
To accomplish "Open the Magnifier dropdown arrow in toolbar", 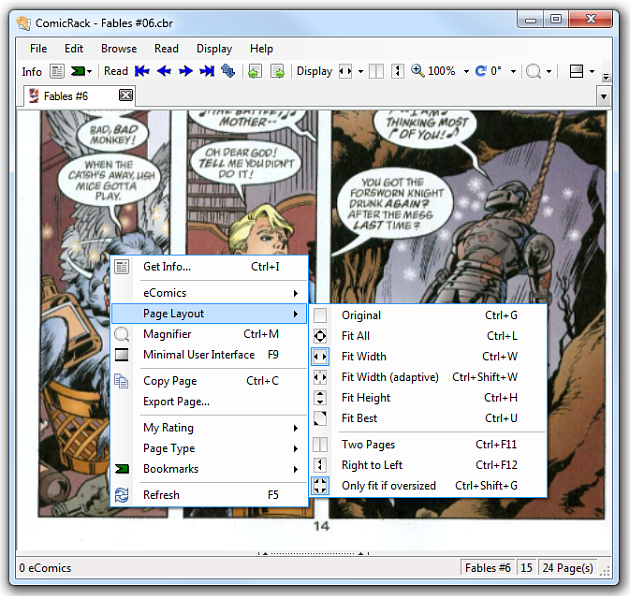I will 549,72.
